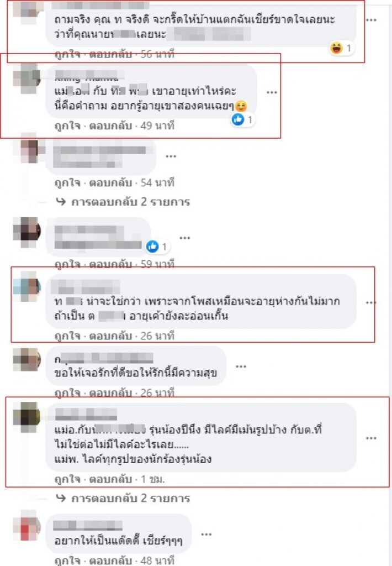This screenshot has height=566, width=392.
Task: Open three-dot menu on the 54 นาที comment
Action: pyautogui.click(x=171, y=156)
